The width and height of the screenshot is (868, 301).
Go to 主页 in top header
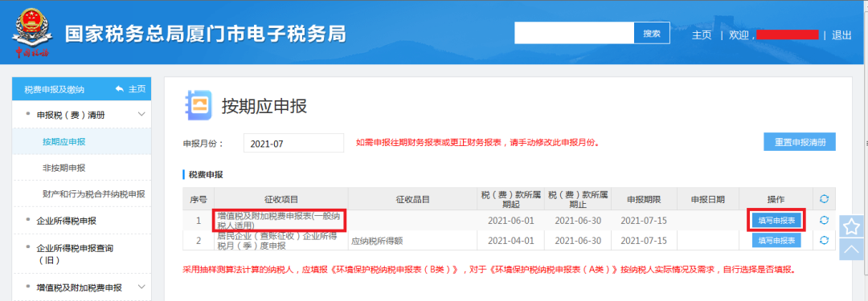coord(702,35)
